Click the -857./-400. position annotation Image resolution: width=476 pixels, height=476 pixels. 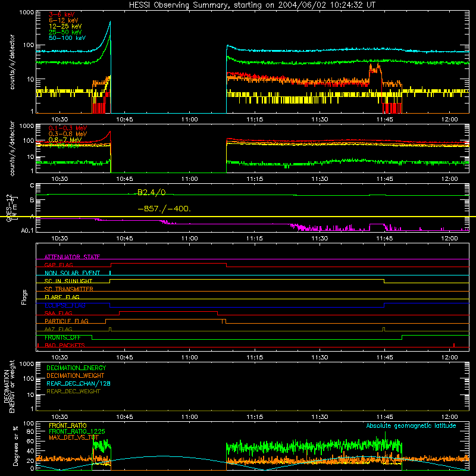tap(164, 209)
